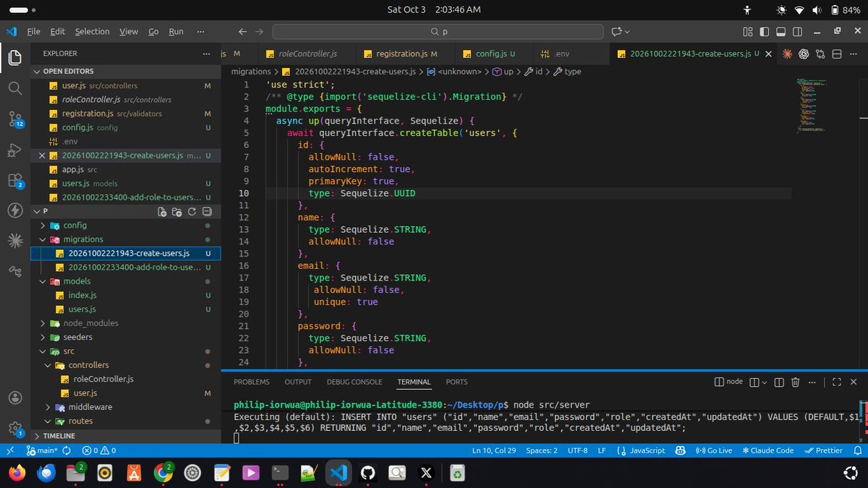Click the ChatGPT icon in editor toolbar
The width and height of the screenshot is (868, 488).
pos(803,54)
